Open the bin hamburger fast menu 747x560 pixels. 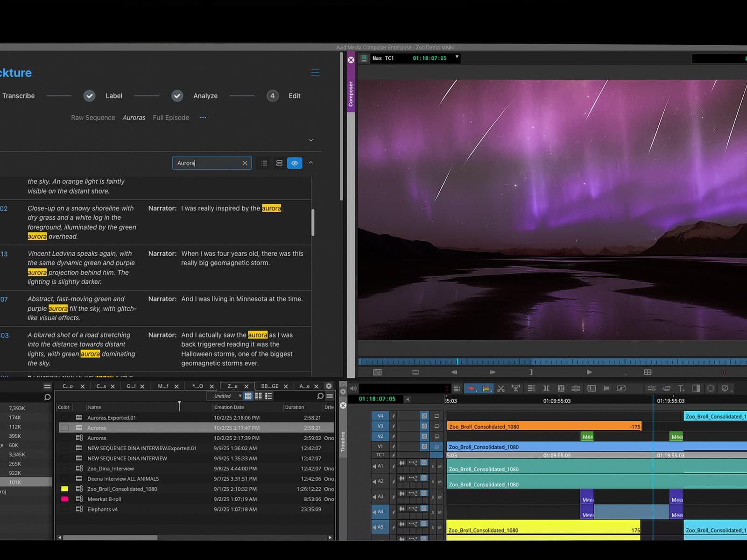(x=330, y=396)
